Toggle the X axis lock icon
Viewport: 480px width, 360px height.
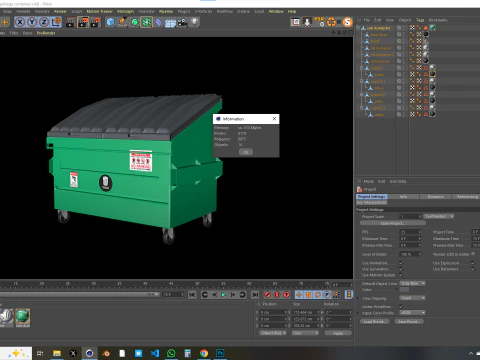20,22
